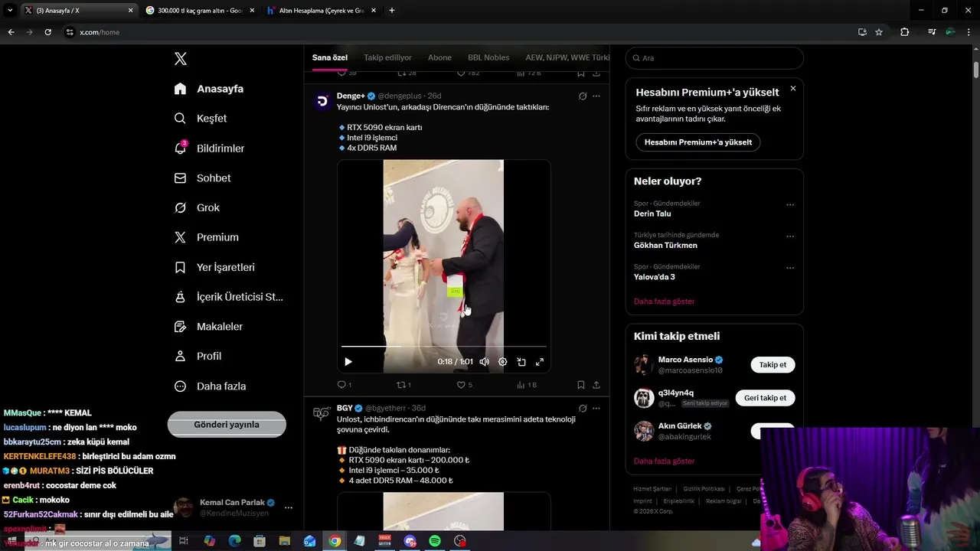
Task: Open options for Derin Talu trend
Action: coord(790,204)
